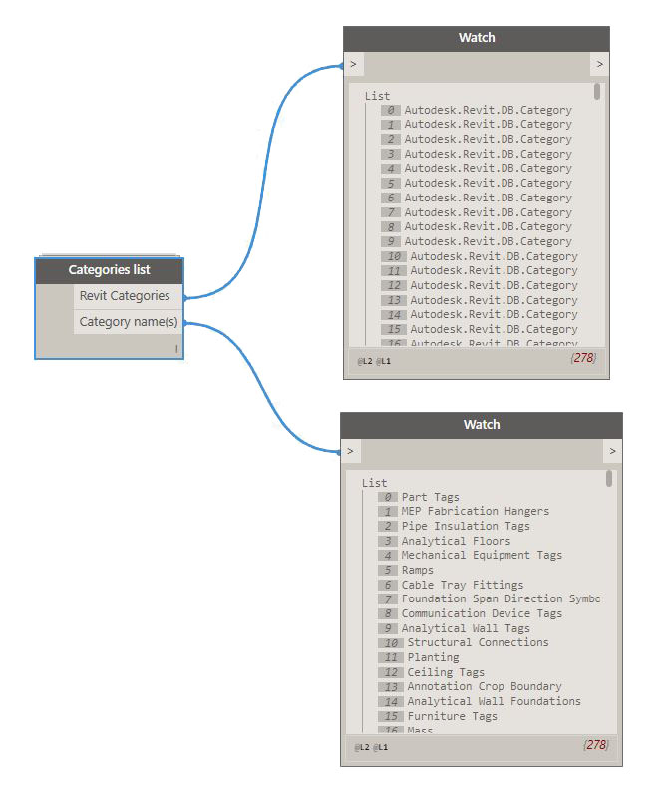Click the top Watch node output port arrow

point(598,65)
